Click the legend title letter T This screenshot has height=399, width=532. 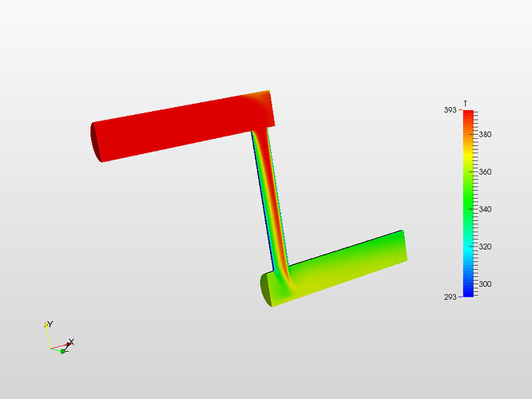[x=466, y=104]
